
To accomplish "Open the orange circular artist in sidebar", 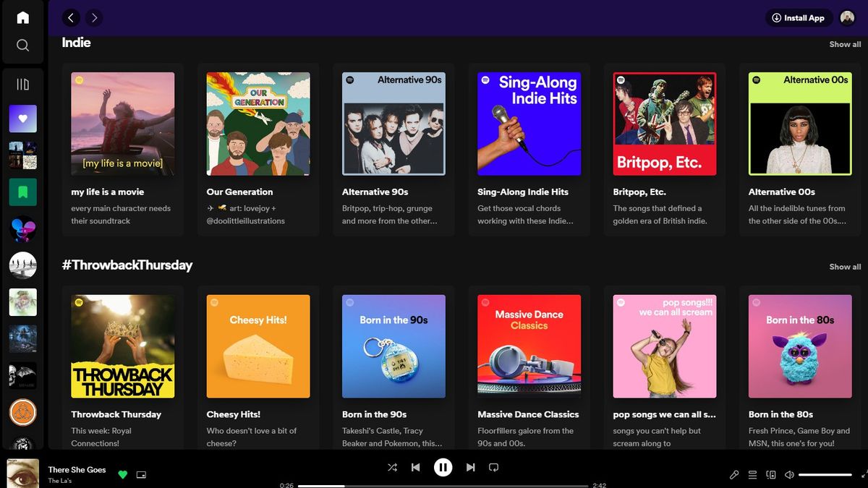I will pyautogui.click(x=22, y=413).
